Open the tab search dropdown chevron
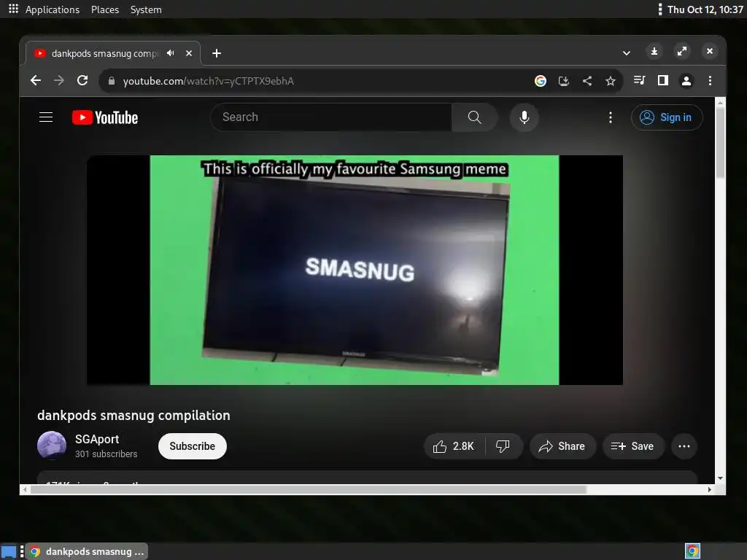Screen dimensions: 747x560 point(627,52)
